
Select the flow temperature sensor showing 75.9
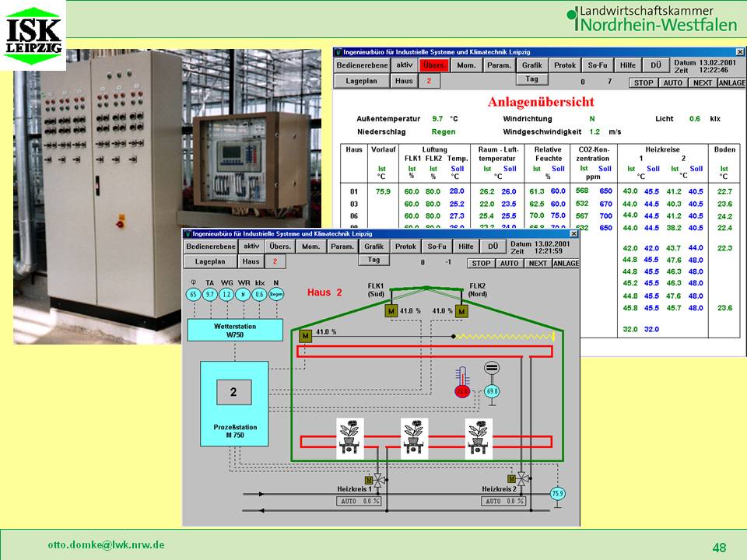pos(557,493)
